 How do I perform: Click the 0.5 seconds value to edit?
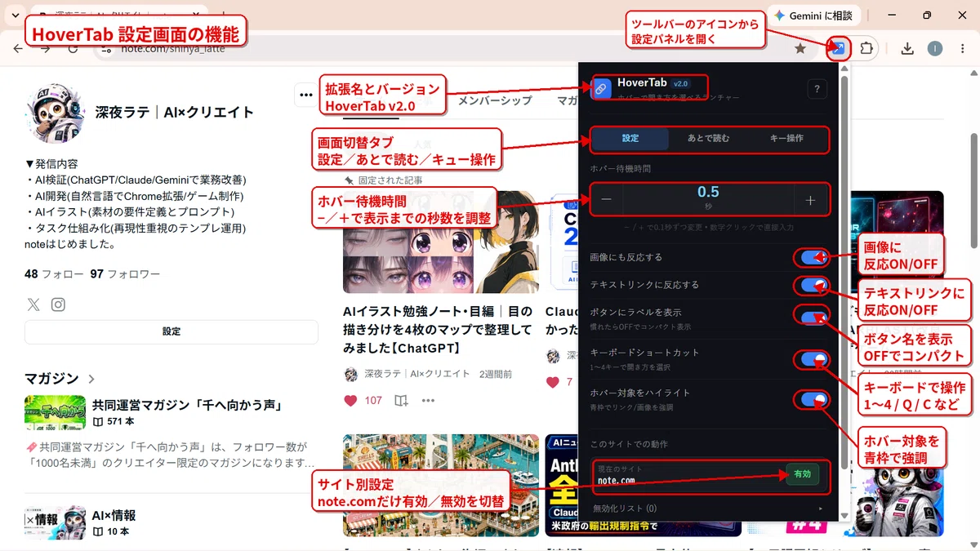pyautogui.click(x=708, y=192)
